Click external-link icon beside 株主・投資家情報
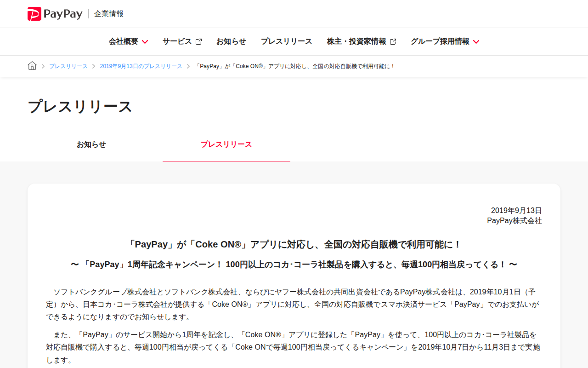Screen dimensions: 588x368 (x=393, y=42)
